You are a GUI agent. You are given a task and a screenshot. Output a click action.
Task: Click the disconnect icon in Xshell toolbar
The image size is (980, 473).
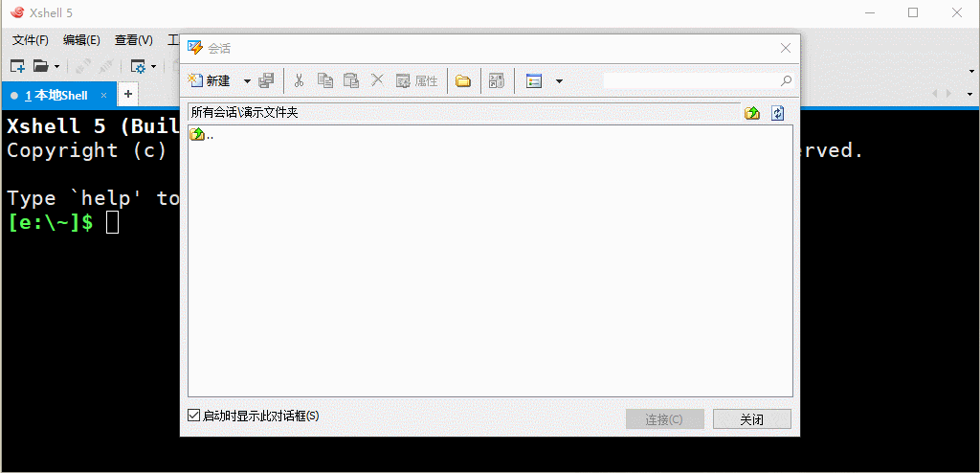pos(105,66)
